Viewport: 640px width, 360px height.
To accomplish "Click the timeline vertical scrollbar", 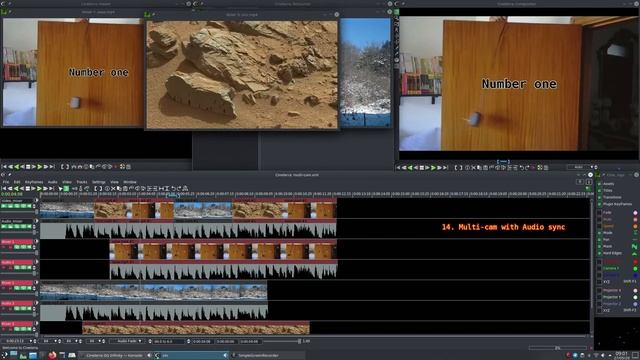I will point(592,266).
